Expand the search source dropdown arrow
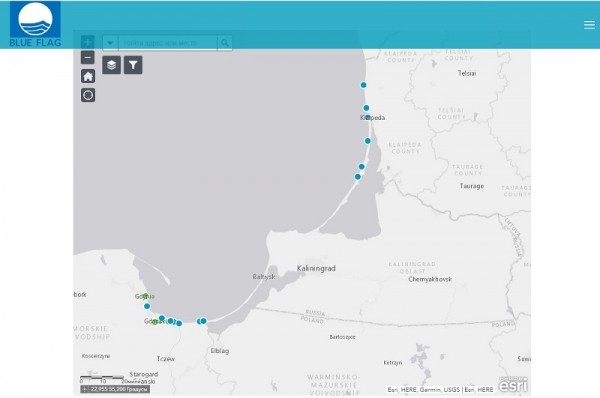 click(110, 43)
